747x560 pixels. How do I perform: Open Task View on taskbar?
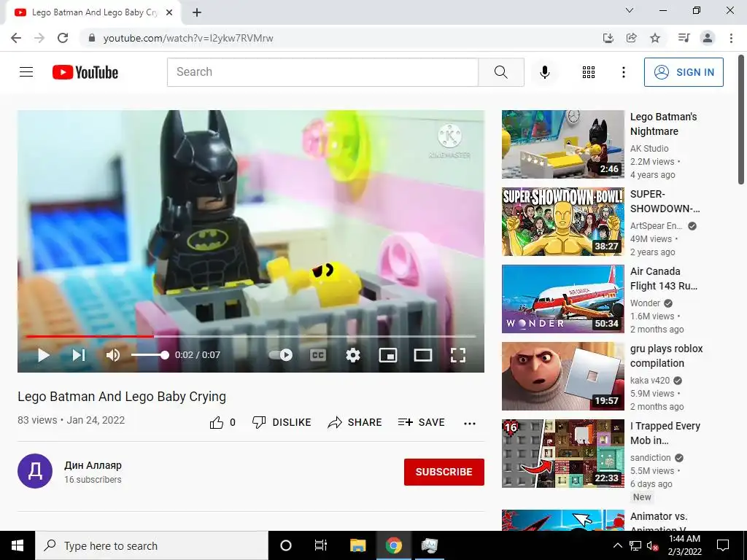pyautogui.click(x=321, y=545)
